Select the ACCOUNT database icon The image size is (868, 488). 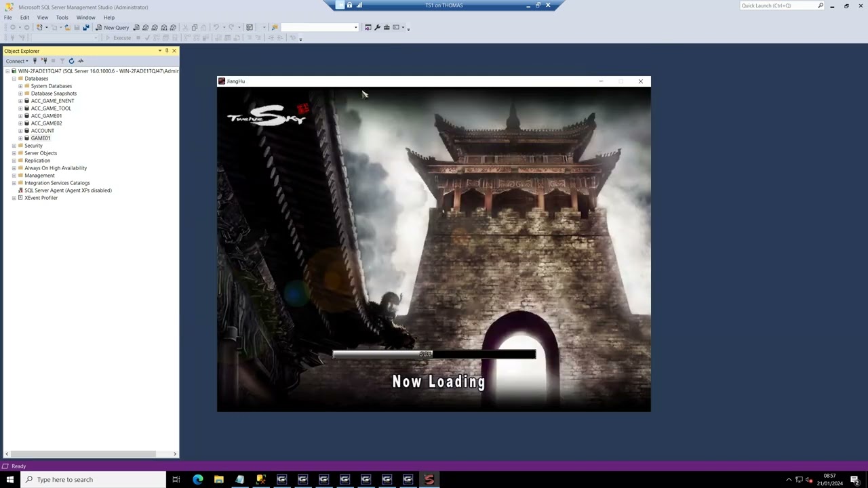(x=27, y=131)
